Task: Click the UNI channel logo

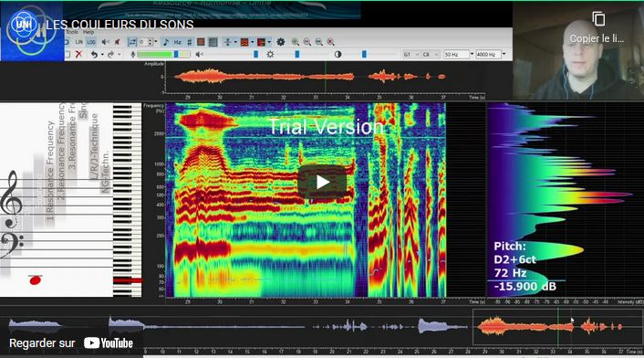Action: point(24,25)
